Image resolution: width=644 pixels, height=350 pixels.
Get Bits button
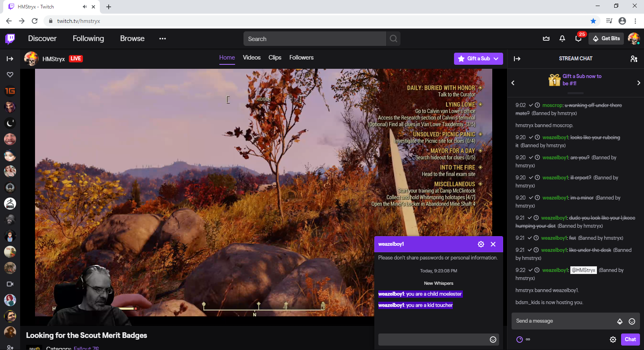coord(606,39)
